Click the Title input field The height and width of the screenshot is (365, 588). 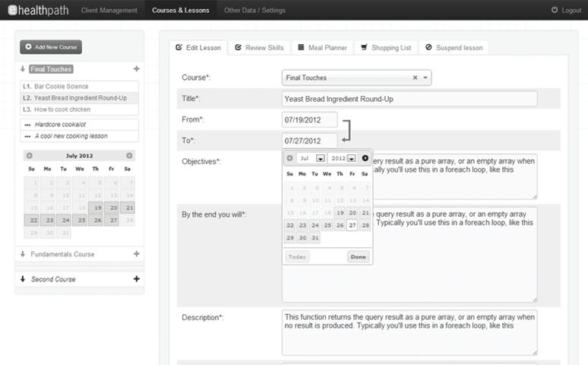pyautogui.click(x=409, y=99)
